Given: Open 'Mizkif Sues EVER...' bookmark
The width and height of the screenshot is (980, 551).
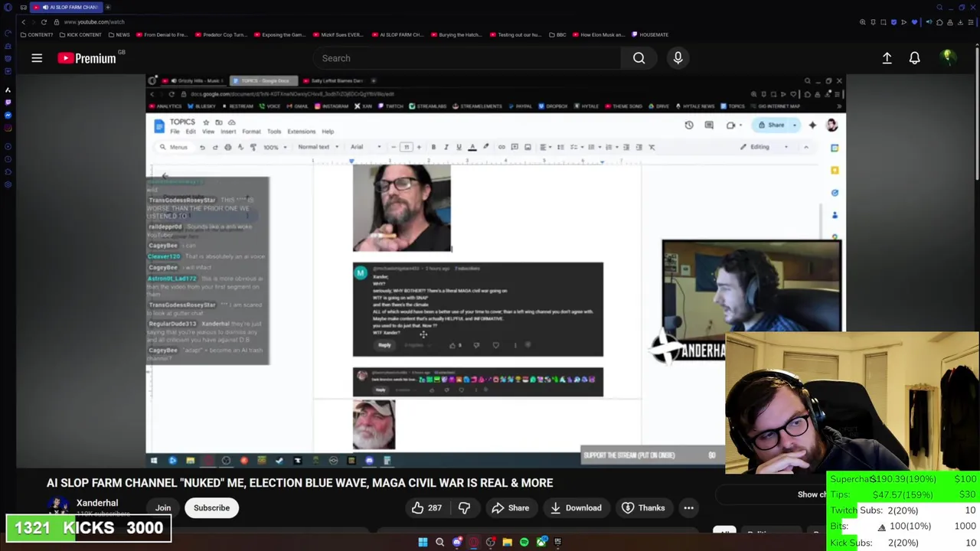Looking at the screenshot, I should (337, 34).
